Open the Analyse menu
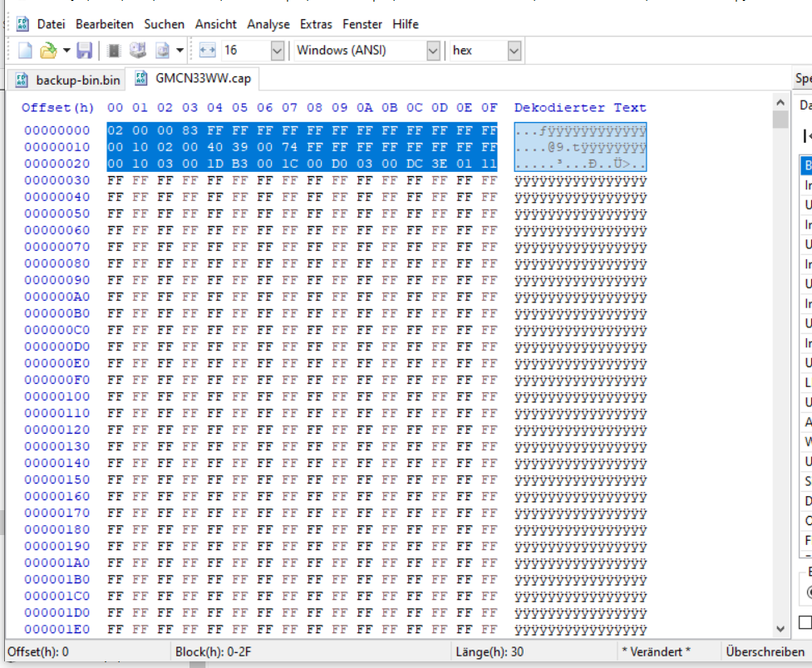 [268, 24]
